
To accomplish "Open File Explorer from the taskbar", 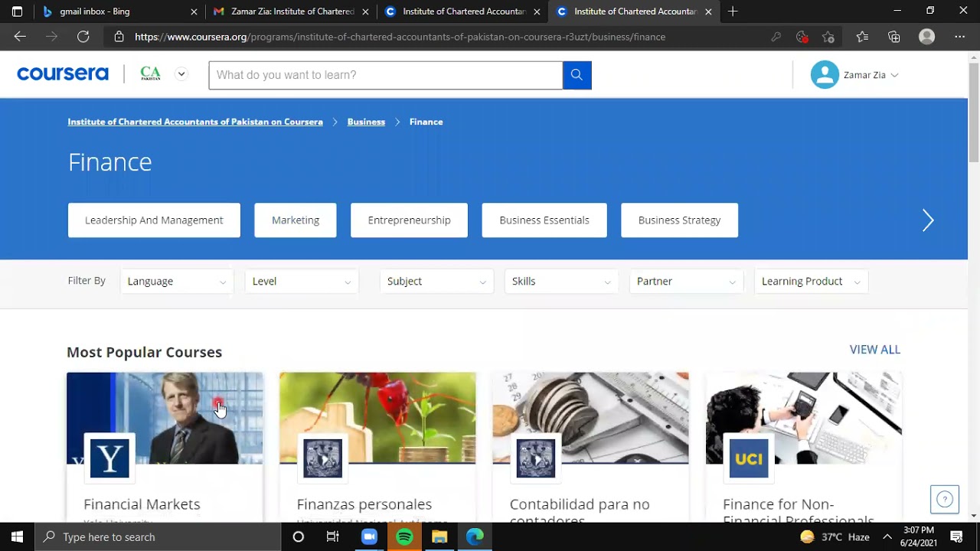I will coord(439,536).
